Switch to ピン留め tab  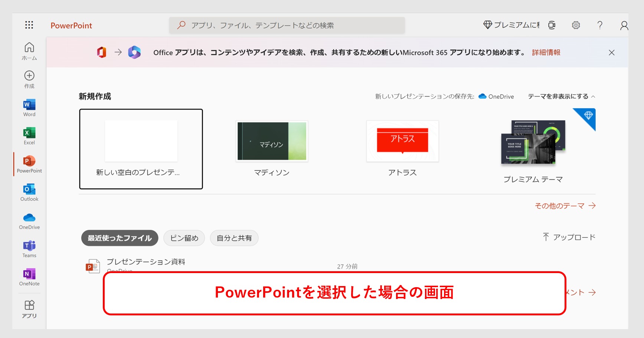[x=184, y=238]
